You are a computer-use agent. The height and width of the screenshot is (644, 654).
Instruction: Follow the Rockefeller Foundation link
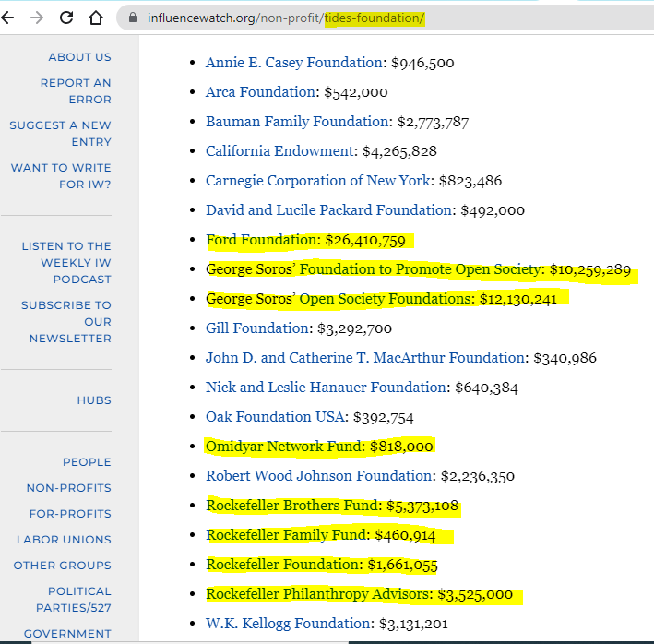282,565
